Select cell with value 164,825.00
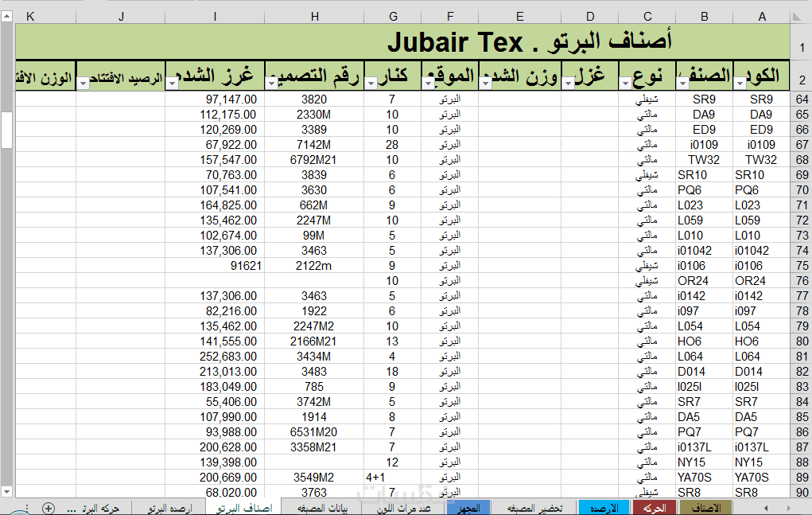This screenshot has width=812, height=515. pos(215,205)
